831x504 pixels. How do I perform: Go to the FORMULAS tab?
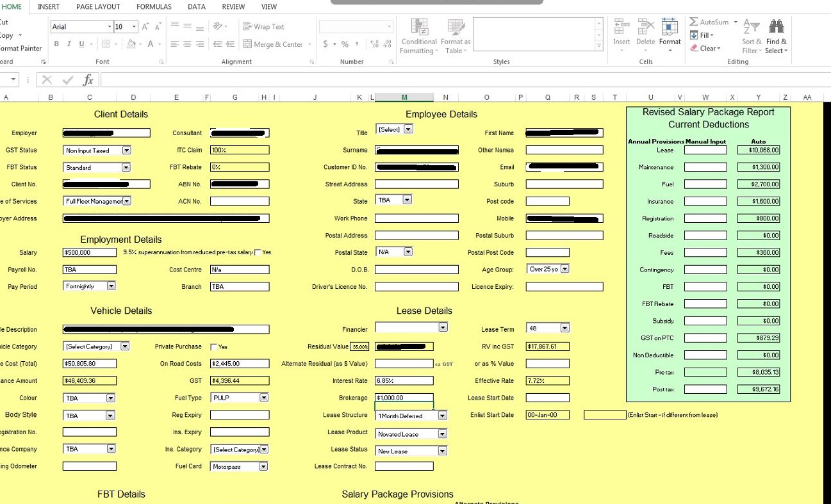coord(154,6)
